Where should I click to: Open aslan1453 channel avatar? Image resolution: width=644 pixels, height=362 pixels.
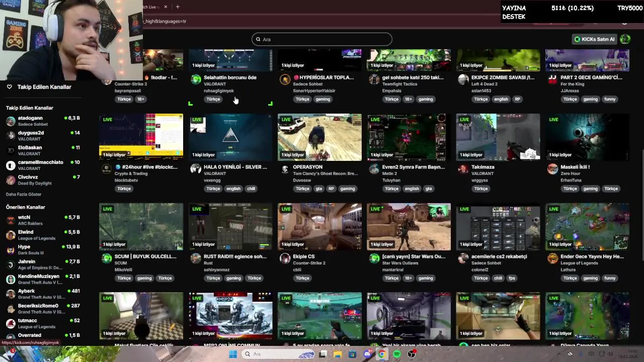click(x=463, y=79)
